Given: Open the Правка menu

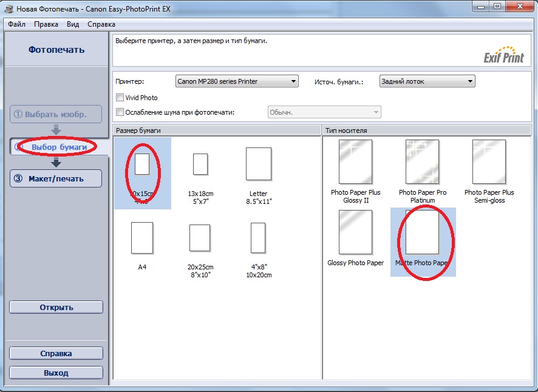Looking at the screenshot, I should [x=46, y=24].
